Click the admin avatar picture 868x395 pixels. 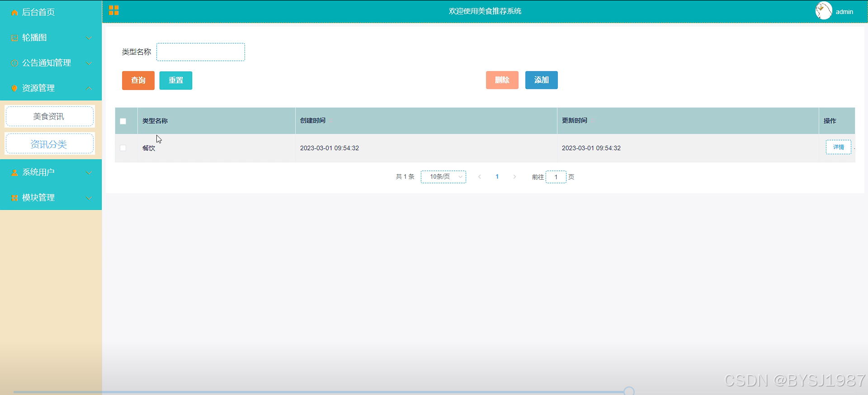click(824, 11)
